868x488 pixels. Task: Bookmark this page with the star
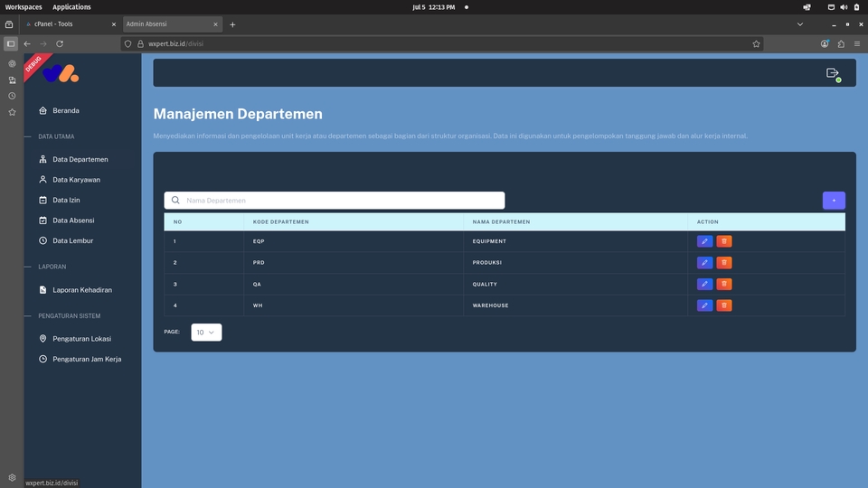pos(756,43)
